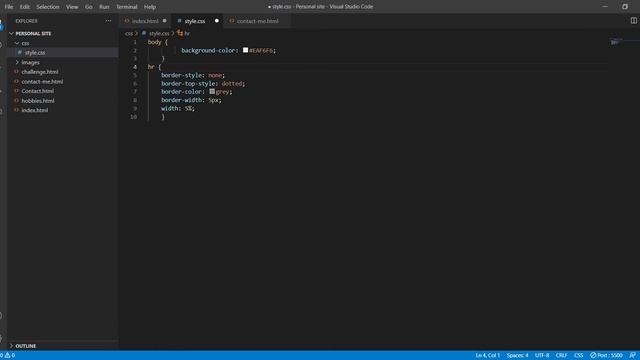Screen dimensions: 640x360
Task: Click the minimap code preview
Action: 616,42
